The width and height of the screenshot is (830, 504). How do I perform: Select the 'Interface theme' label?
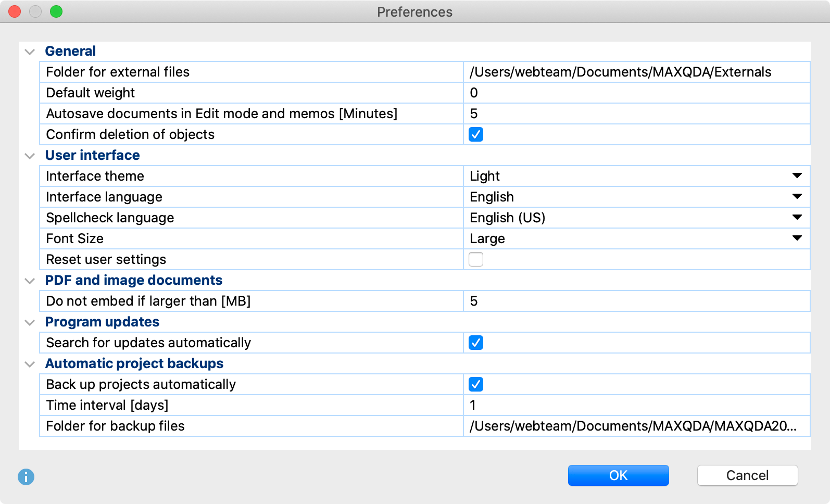pyautogui.click(x=95, y=176)
